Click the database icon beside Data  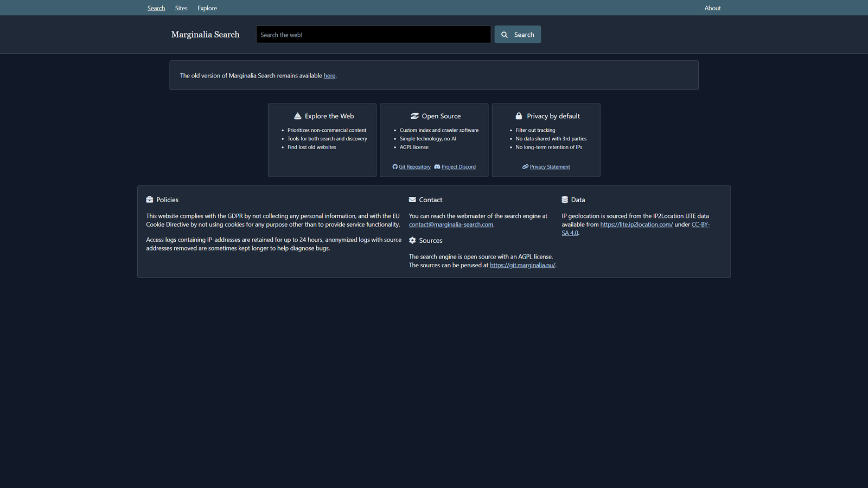(x=565, y=200)
